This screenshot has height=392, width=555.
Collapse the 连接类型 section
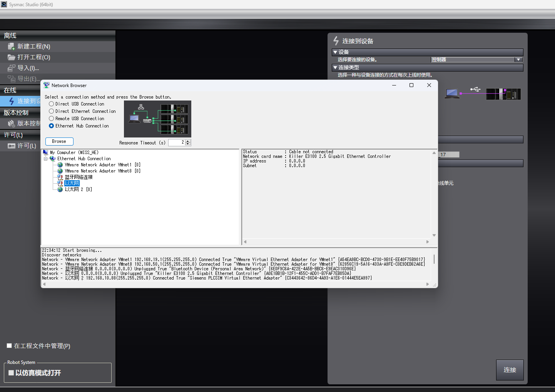tap(335, 67)
